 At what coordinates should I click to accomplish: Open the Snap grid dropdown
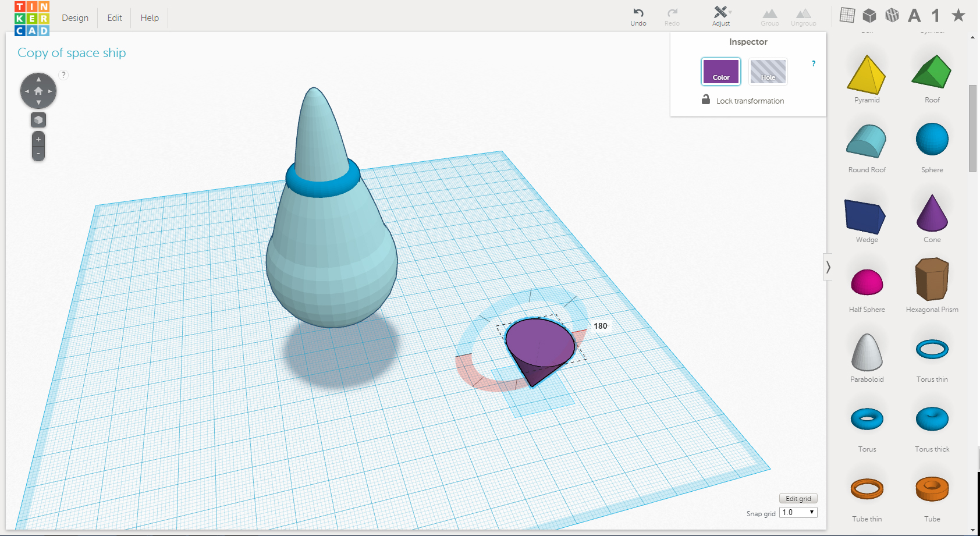click(798, 512)
